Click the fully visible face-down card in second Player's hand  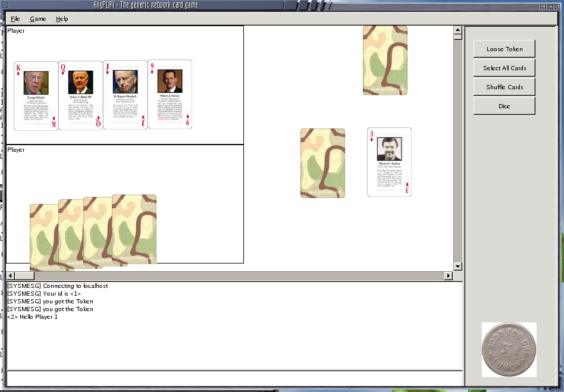(x=134, y=229)
